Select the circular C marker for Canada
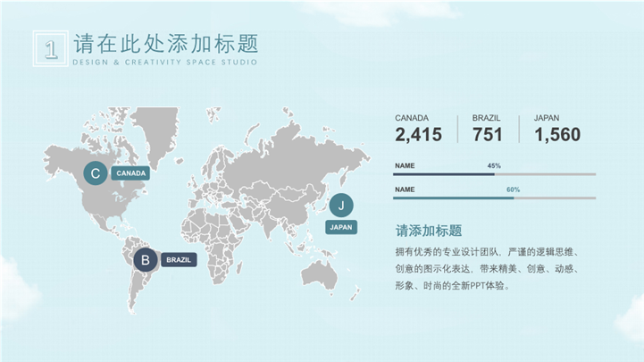 coord(96,173)
